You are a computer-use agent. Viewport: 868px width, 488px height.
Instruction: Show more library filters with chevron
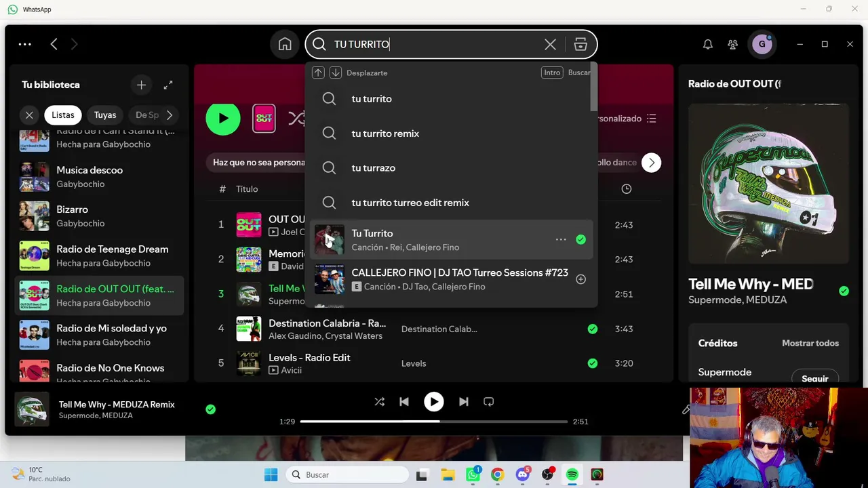(x=170, y=115)
